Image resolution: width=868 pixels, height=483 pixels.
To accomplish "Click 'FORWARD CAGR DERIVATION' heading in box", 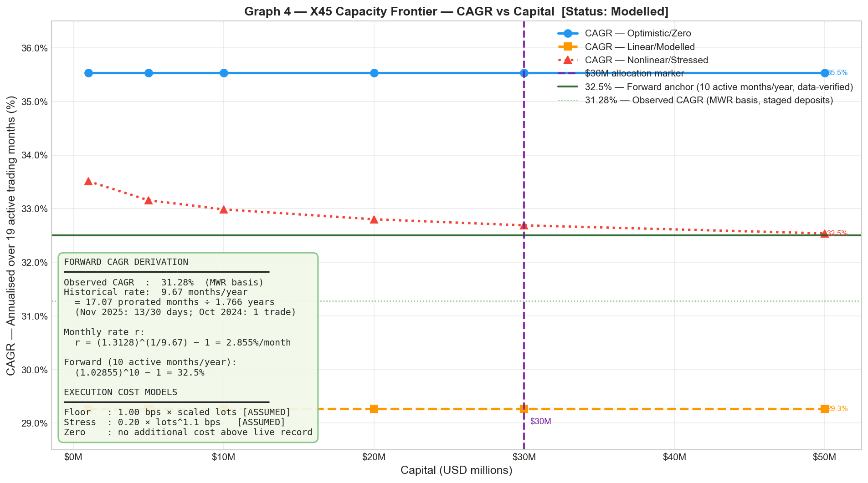I will pos(126,262).
